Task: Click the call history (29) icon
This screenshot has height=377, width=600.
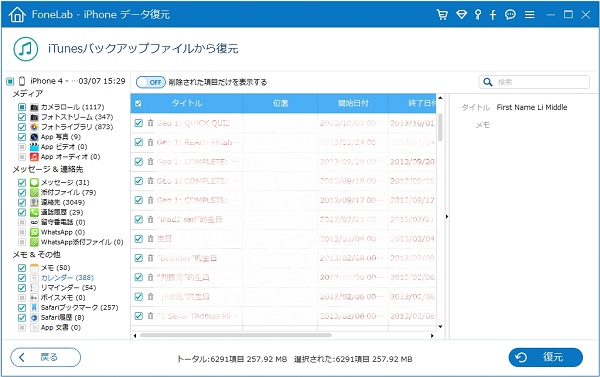Action: point(34,212)
